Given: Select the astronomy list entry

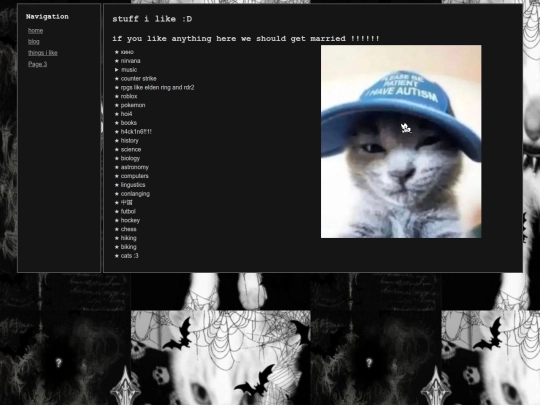Looking at the screenshot, I should tap(135, 167).
